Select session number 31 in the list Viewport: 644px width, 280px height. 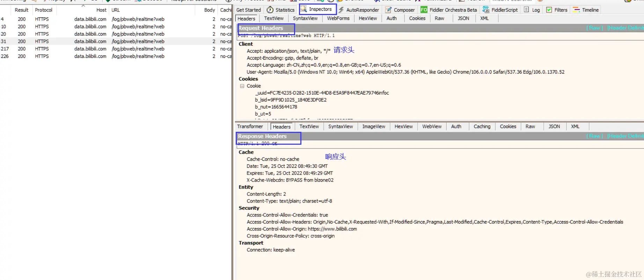[116, 41]
